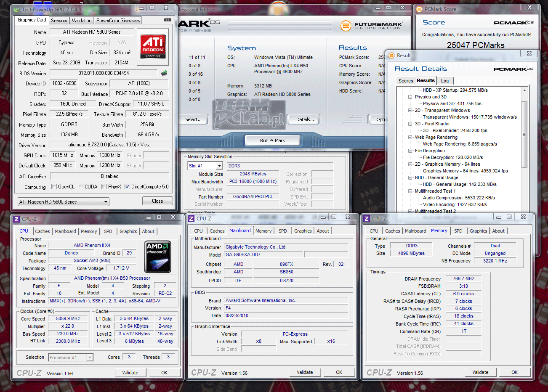Enable the CUDA checkbox
The width and height of the screenshot is (548, 392).
coord(80,187)
